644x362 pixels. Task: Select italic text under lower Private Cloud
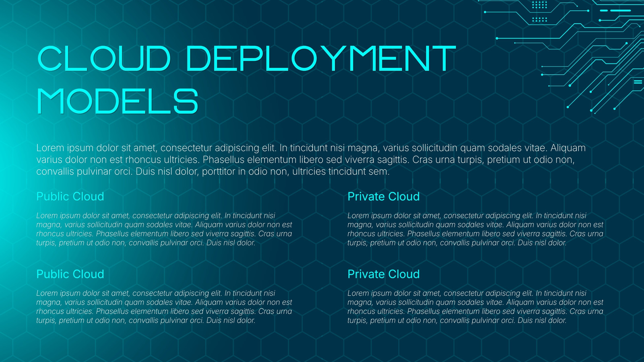tap(475, 307)
